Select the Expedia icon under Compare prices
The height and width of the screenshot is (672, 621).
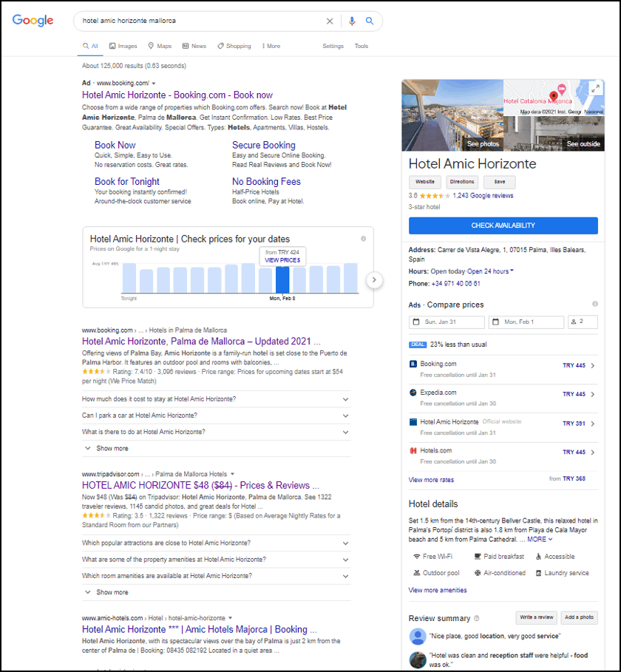click(412, 393)
